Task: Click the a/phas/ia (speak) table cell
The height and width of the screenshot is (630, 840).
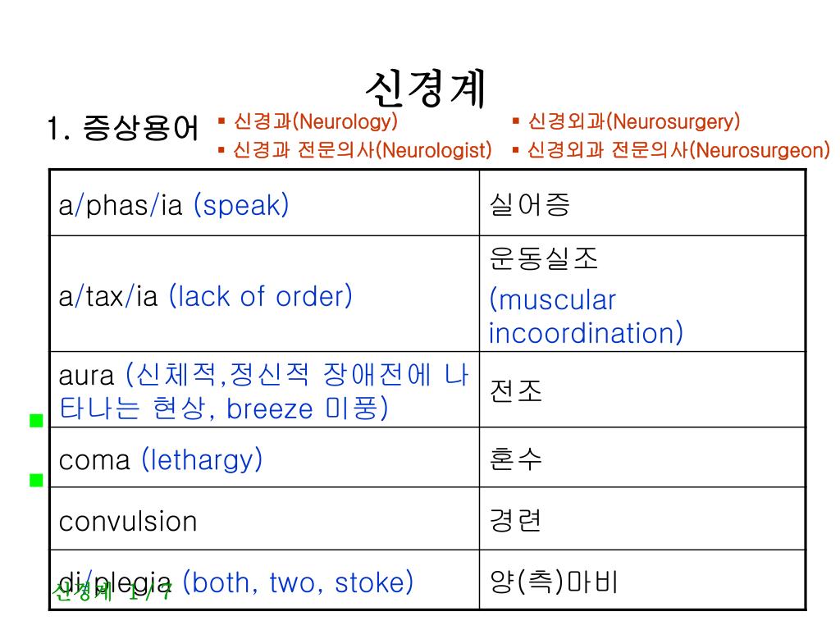Action: pyautogui.click(x=174, y=205)
